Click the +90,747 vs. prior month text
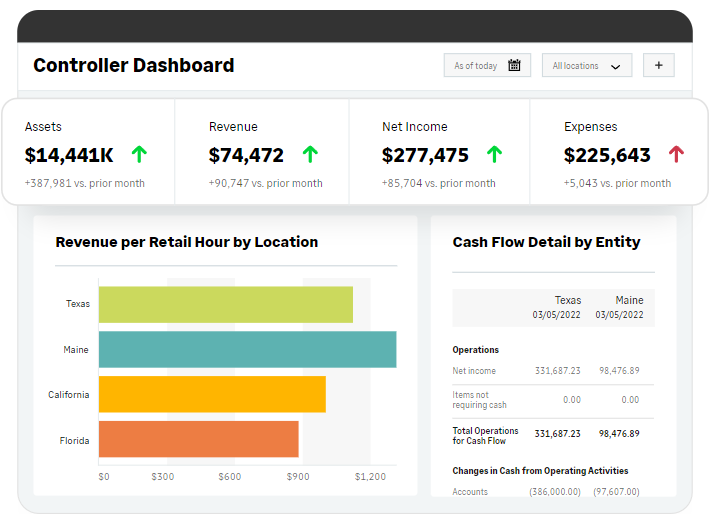Image resolution: width=711 pixels, height=514 pixels. (265, 183)
